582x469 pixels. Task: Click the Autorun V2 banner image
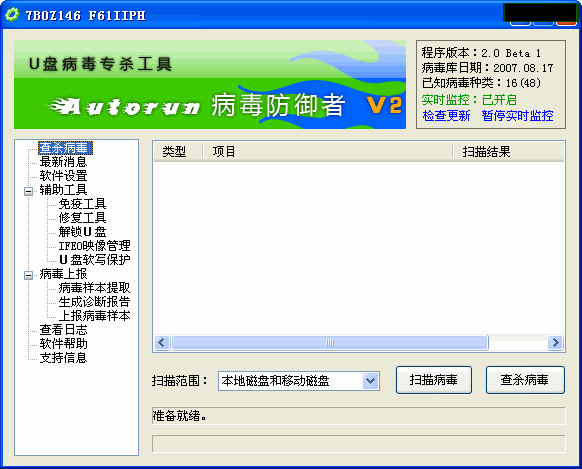pos(210,85)
